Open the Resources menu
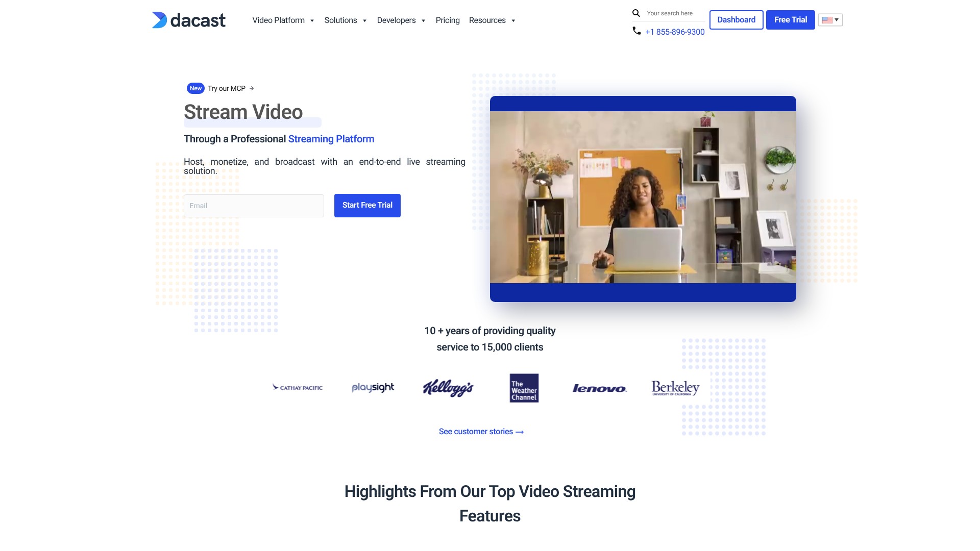This screenshot has width=980, height=551. point(492,20)
